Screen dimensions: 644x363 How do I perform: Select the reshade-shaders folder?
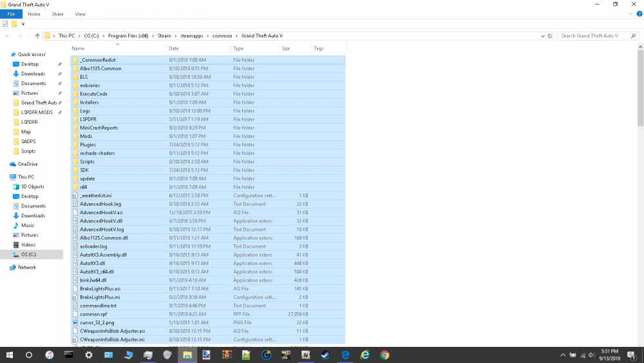click(x=208, y=153)
